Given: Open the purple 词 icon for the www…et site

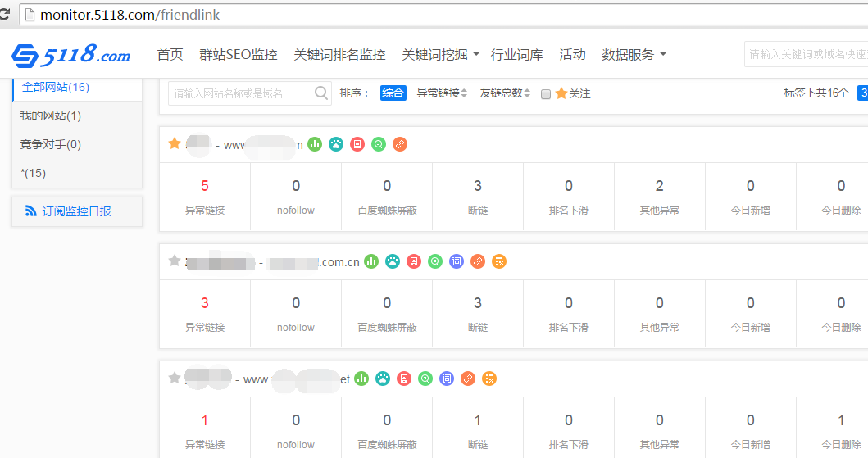Looking at the screenshot, I should [x=446, y=379].
